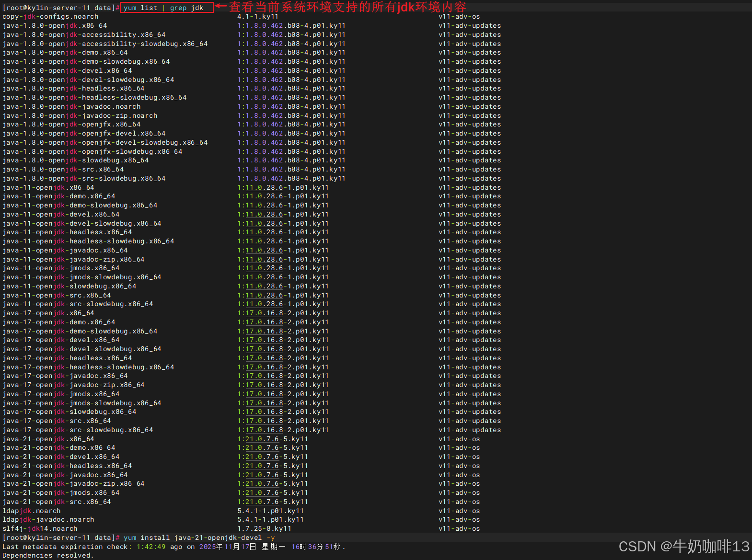752x560 pixels.
Task: Click java-21-openjdk-jmods.x86_64 package name
Action: [61, 492]
